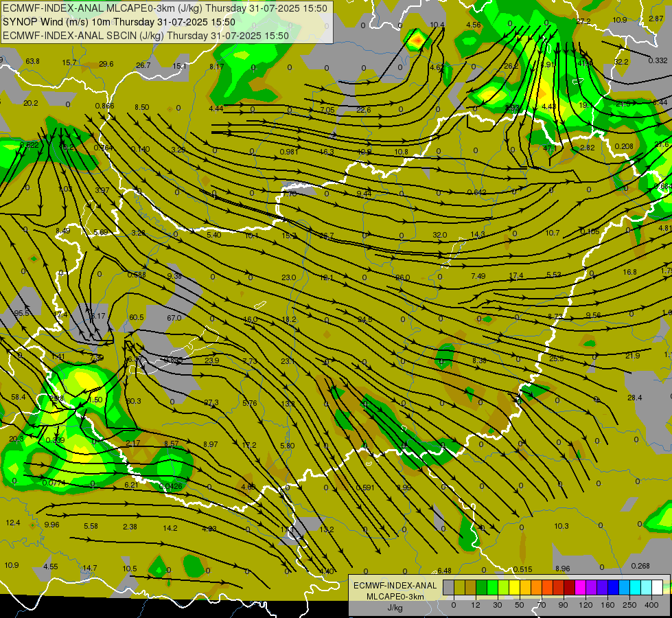Click the 29.6 value on the map
The height and width of the screenshot is (618, 672).
106,64
